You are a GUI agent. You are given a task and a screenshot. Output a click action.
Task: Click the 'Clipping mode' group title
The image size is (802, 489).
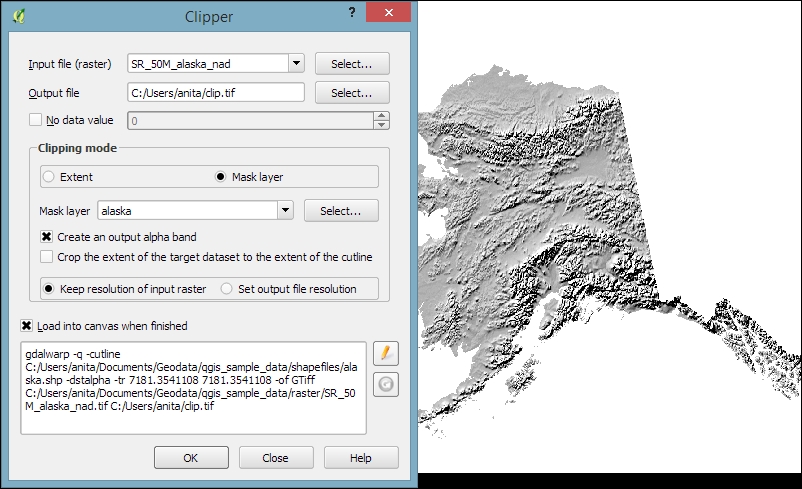[x=77, y=148]
